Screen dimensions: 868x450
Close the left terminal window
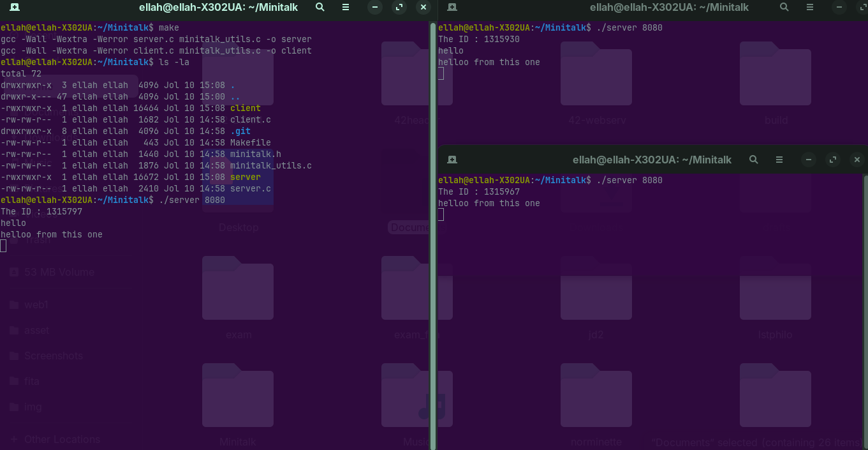click(423, 8)
